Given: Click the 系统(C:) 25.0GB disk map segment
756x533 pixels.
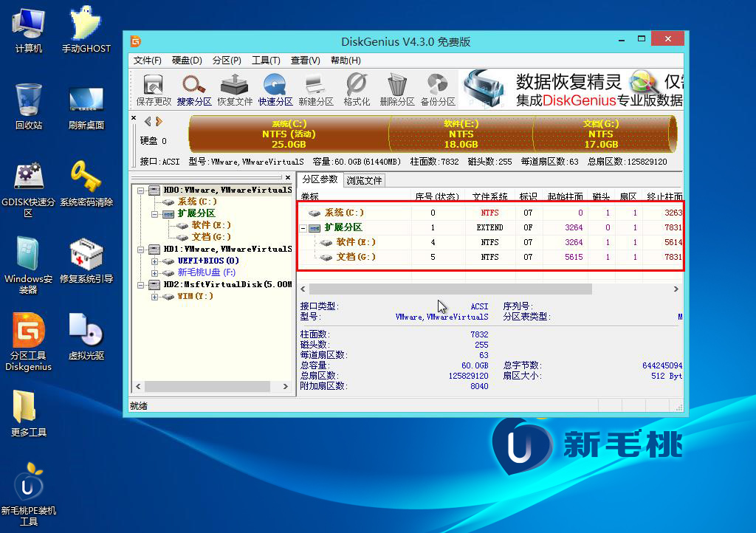Looking at the screenshot, I should pyautogui.click(x=289, y=134).
